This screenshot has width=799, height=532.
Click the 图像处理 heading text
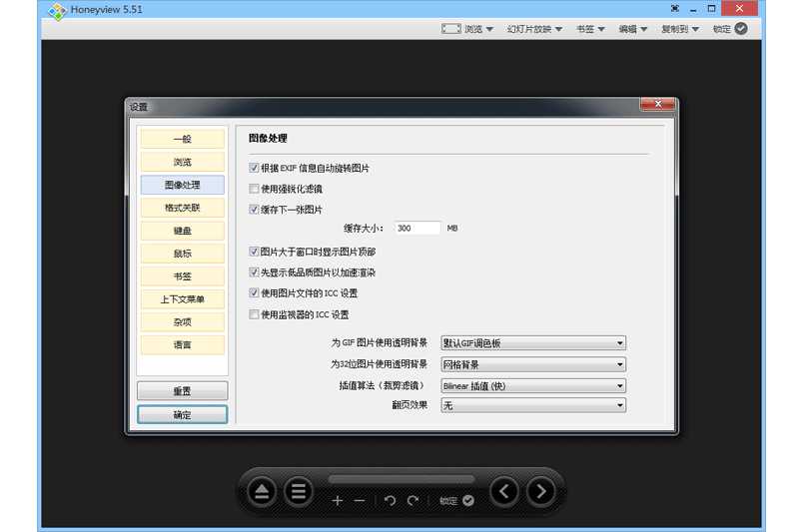pos(268,138)
